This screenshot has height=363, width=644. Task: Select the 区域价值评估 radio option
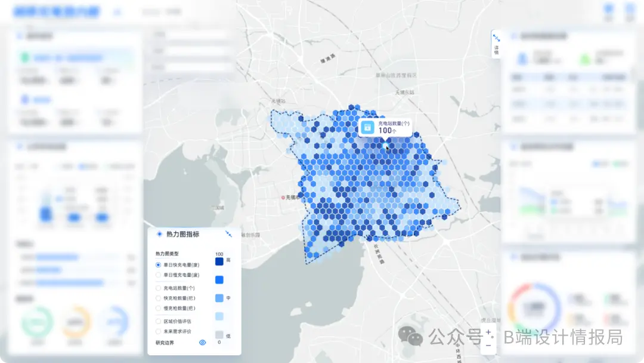pyautogui.click(x=159, y=321)
